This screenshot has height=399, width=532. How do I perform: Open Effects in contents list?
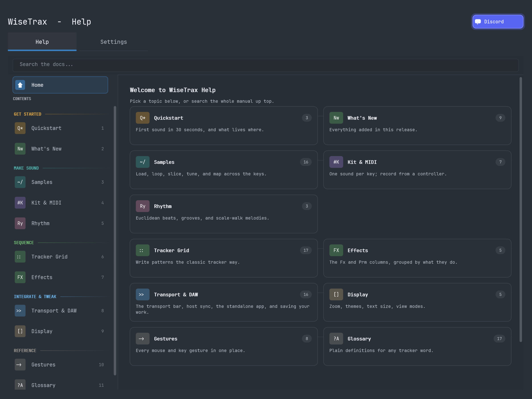(x=60, y=277)
